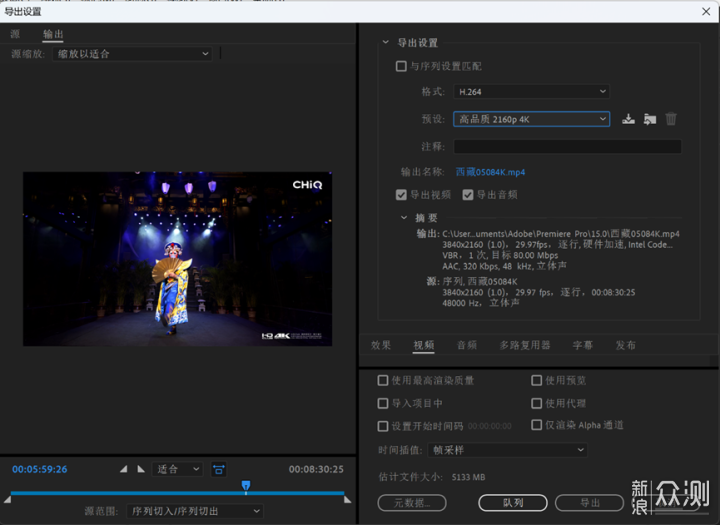Enable 与序列设置匹配 checkbox
Viewport: 720px width, 525px height.
coord(402,66)
